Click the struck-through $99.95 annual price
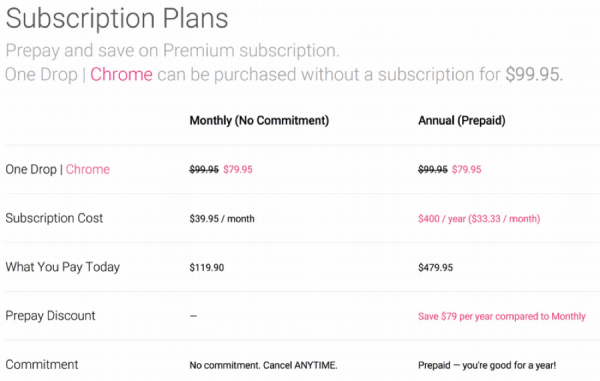Screen dimensions: 600x381 (433, 169)
